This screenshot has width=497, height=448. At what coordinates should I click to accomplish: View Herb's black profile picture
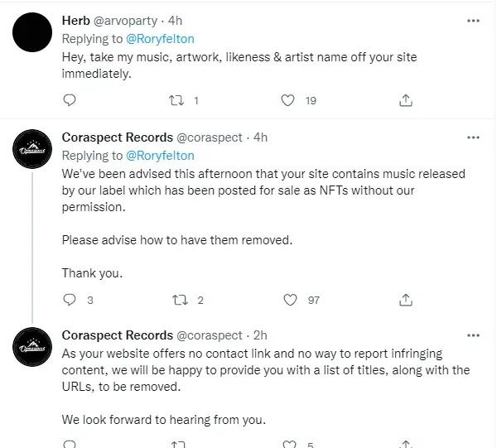pos(32,32)
